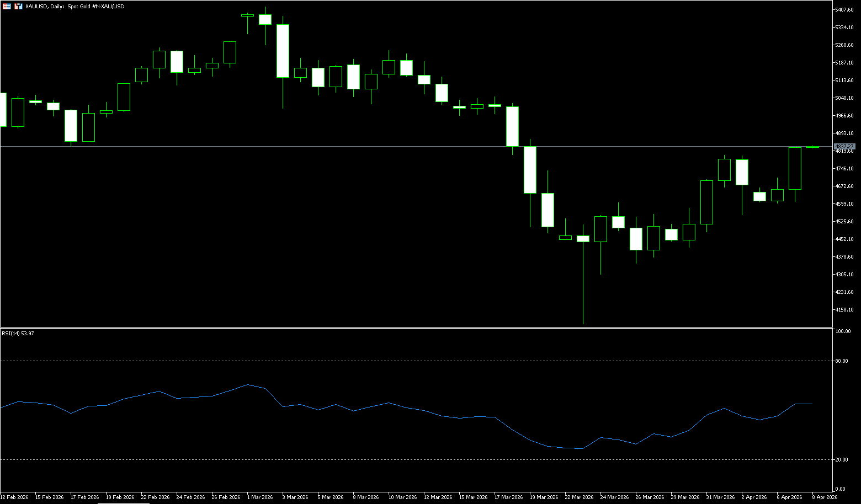The height and width of the screenshot is (504, 861).
Task: Click the 4599.10 price scale label
Action: (844, 204)
